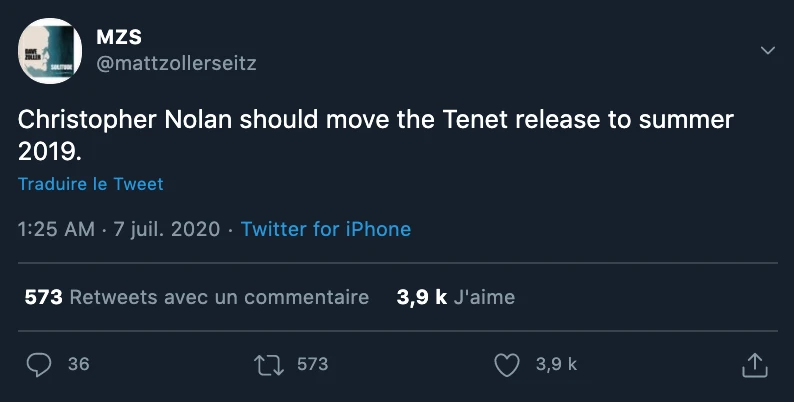Click the reply speech bubble icon
Image resolution: width=794 pixels, height=402 pixels.
tap(38, 365)
